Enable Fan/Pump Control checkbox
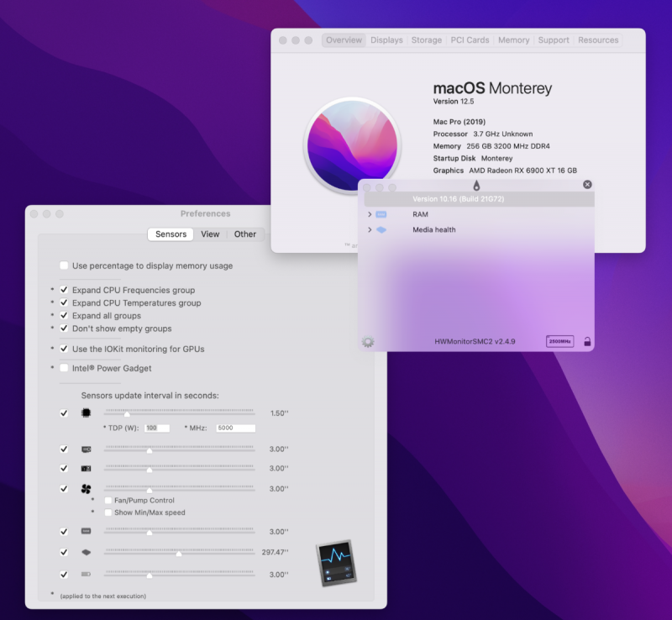Screen dimensions: 672x620 tap(108, 501)
